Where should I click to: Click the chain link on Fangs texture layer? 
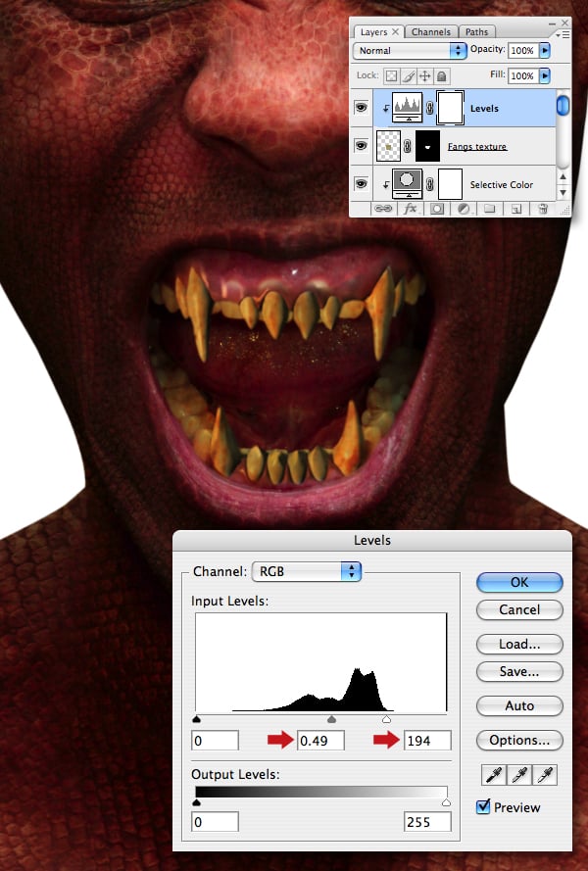[x=408, y=146]
